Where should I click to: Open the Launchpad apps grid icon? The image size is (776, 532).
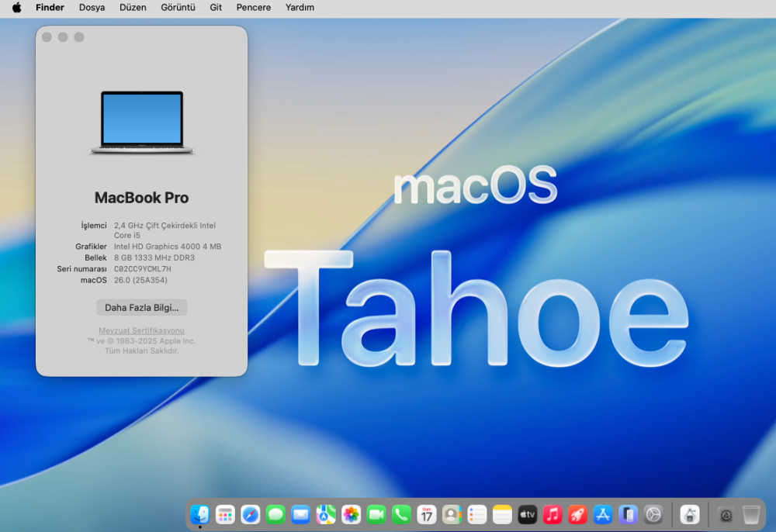click(x=225, y=515)
